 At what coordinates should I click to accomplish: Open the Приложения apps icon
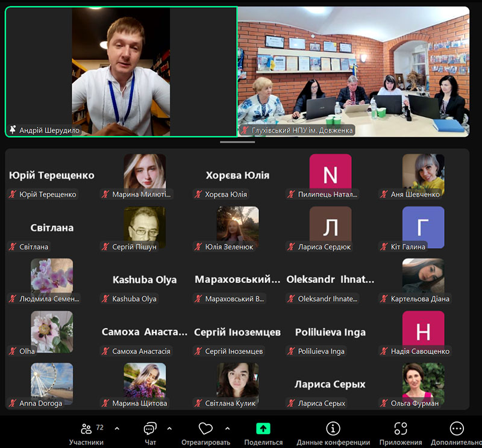click(x=401, y=429)
